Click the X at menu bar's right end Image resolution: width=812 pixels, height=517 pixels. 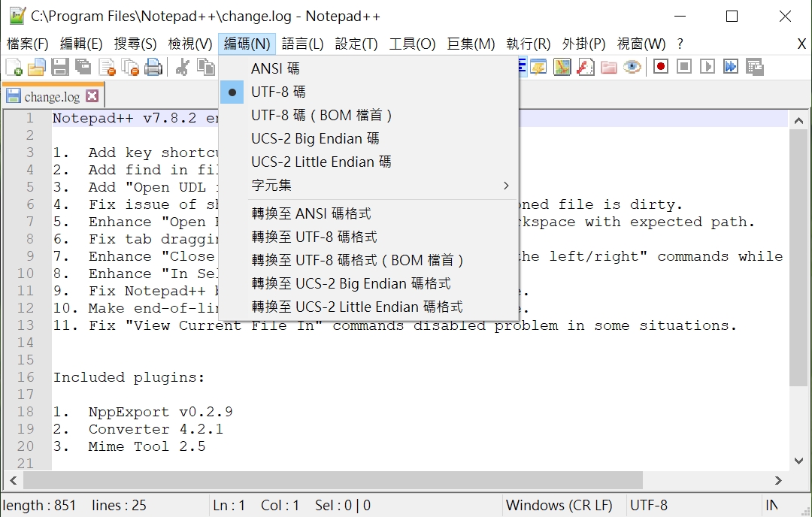click(801, 44)
